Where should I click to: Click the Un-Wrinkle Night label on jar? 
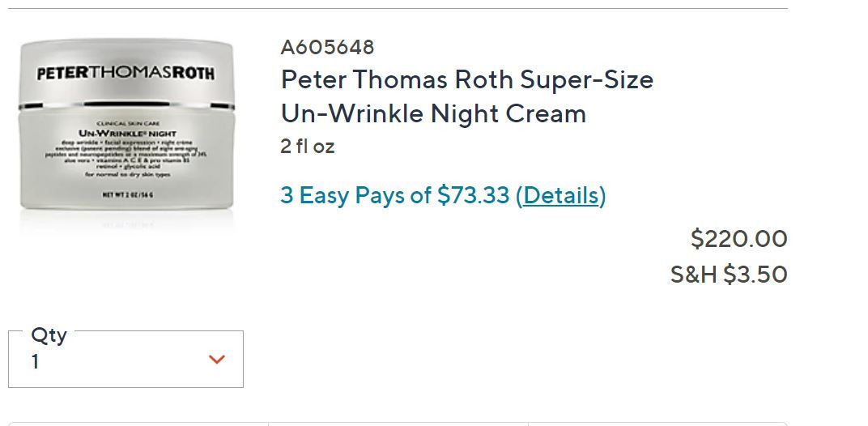[126, 132]
